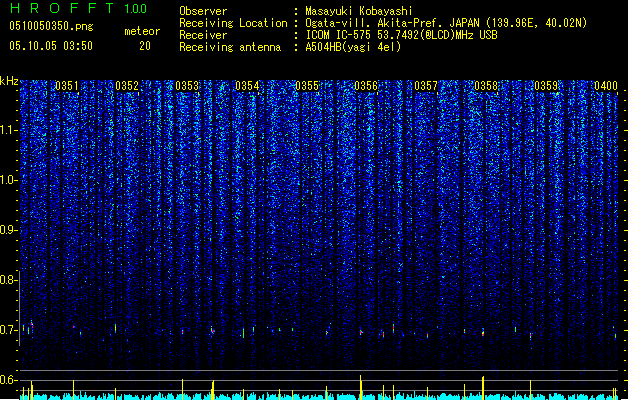Screen dimensions: 629x400
Task: Click the meteor count value 20
Action: pyautogui.click(x=145, y=46)
